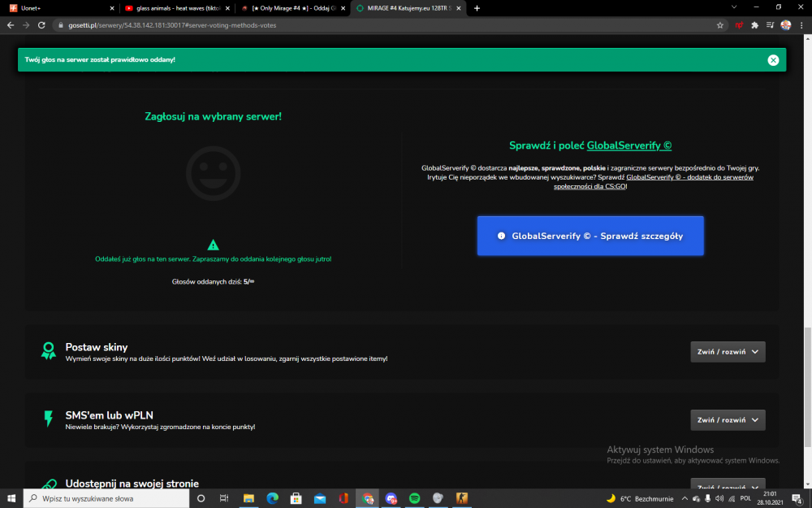Open the browser extensions puzzle menu

[x=754, y=25]
